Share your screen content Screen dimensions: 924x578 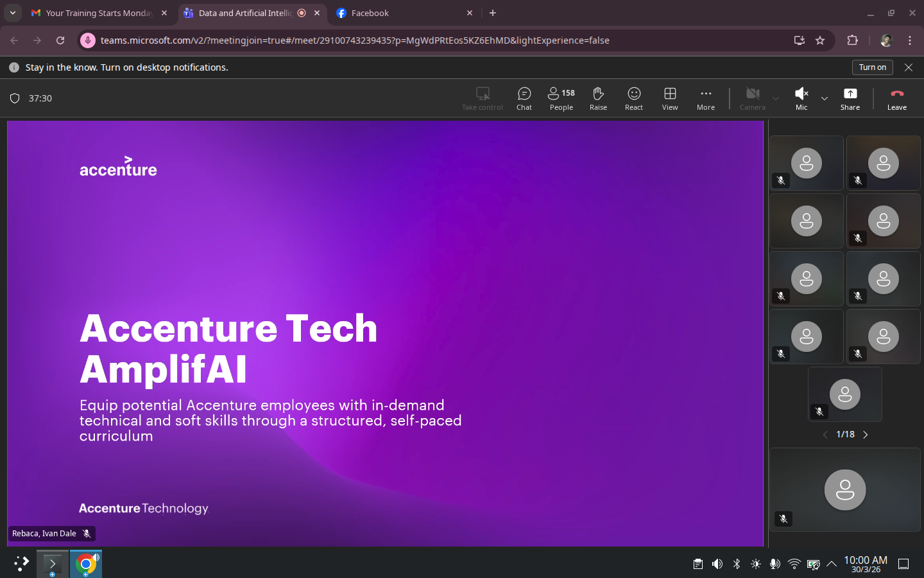click(x=850, y=99)
